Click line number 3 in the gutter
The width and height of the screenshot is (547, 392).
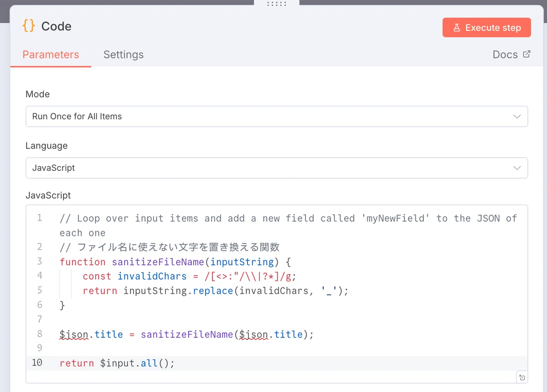(39, 261)
